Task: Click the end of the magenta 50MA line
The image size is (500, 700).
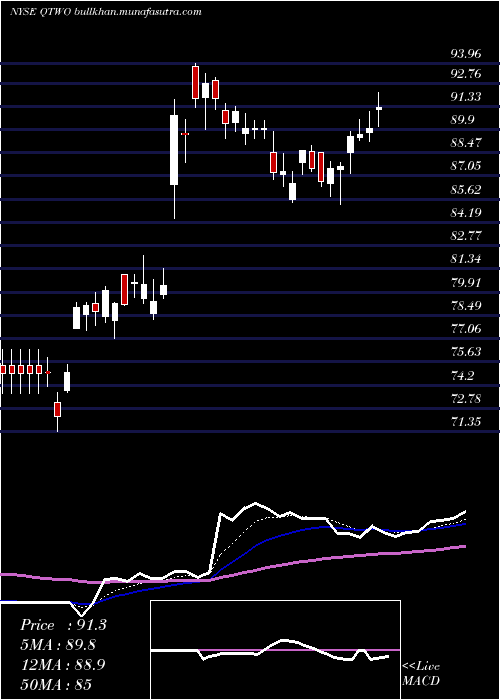Action: pyautogui.click(x=465, y=546)
